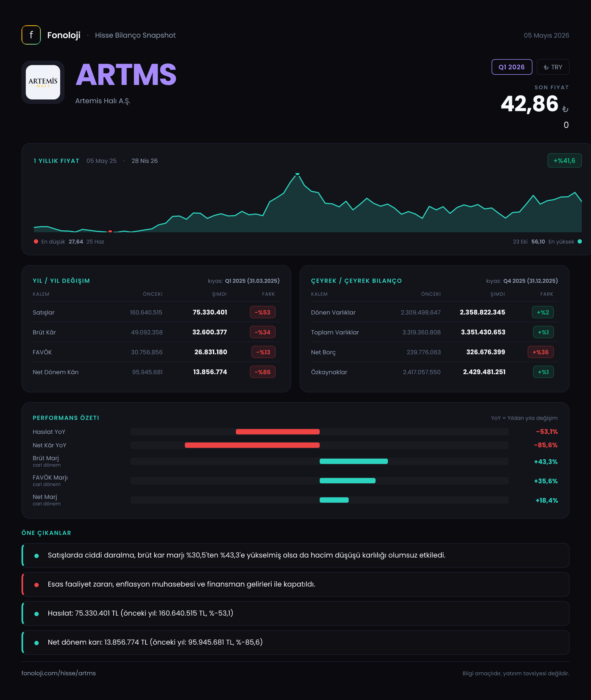Click the ÇEYREK / ÇEYREK BİLANÇO heading
Screen dimensions: 591x700
tap(356, 281)
